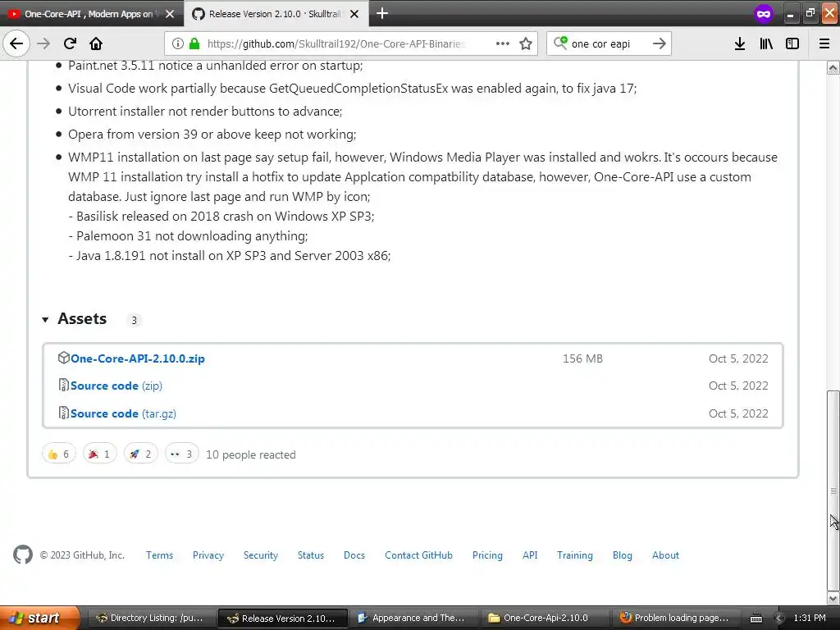
Task: Open the Contact GitHub footer link
Action: [418, 555]
